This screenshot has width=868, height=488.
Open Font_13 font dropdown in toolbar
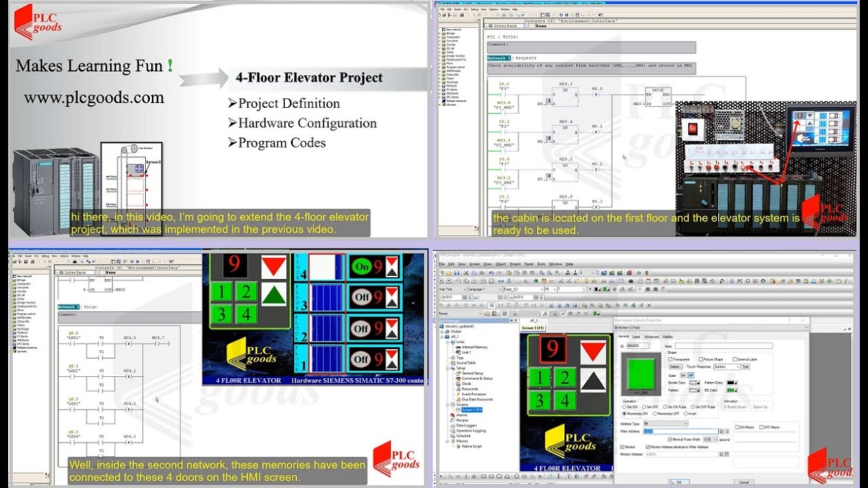[x=524, y=289]
